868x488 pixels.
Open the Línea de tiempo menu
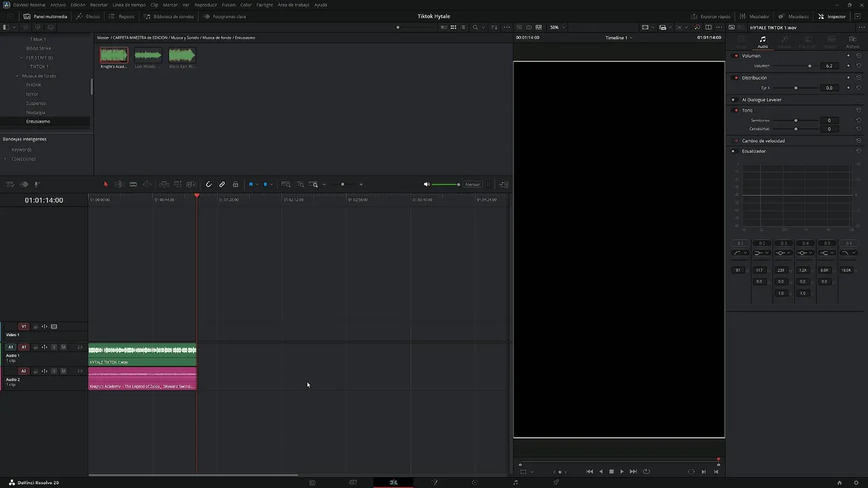(x=129, y=5)
